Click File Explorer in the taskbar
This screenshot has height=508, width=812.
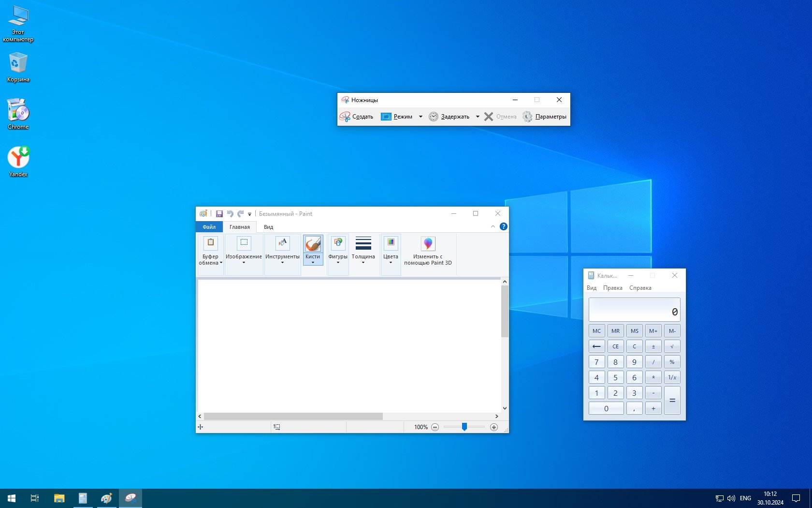pyautogui.click(x=59, y=498)
